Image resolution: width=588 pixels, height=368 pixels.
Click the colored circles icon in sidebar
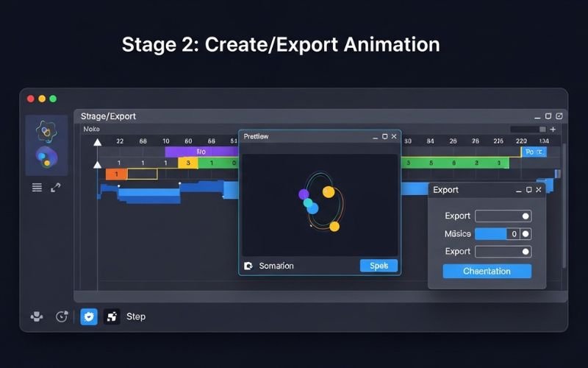46,158
